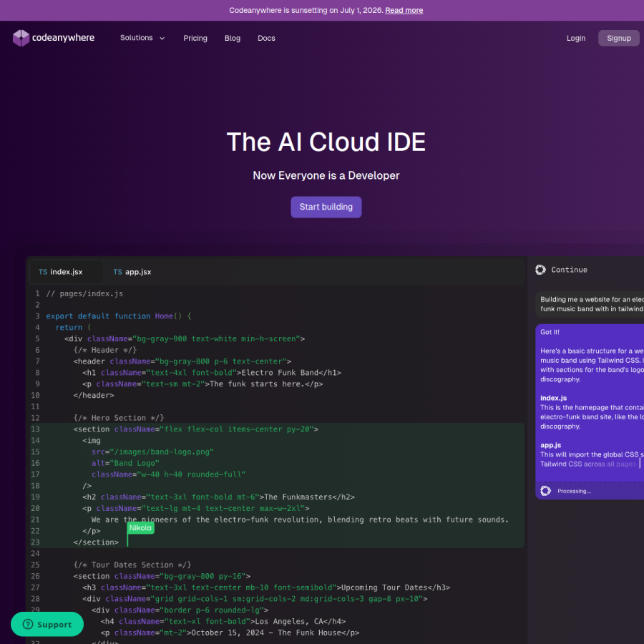Click the Signup button
644x644 pixels.
tap(618, 38)
